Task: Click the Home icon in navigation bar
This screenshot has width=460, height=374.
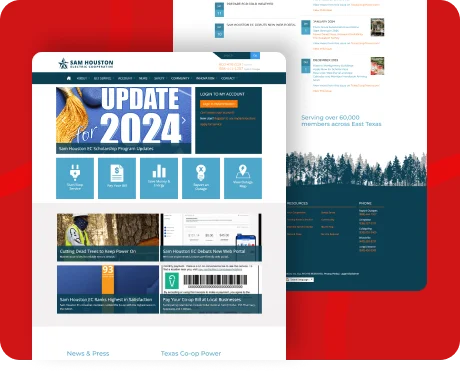Action: [x=69, y=78]
